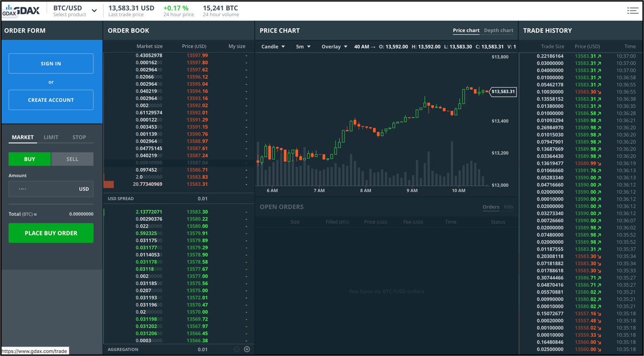Click the last trade price 13,583.31 USD
The height and width of the screenshot is (356, 644).
coord(131,8)
